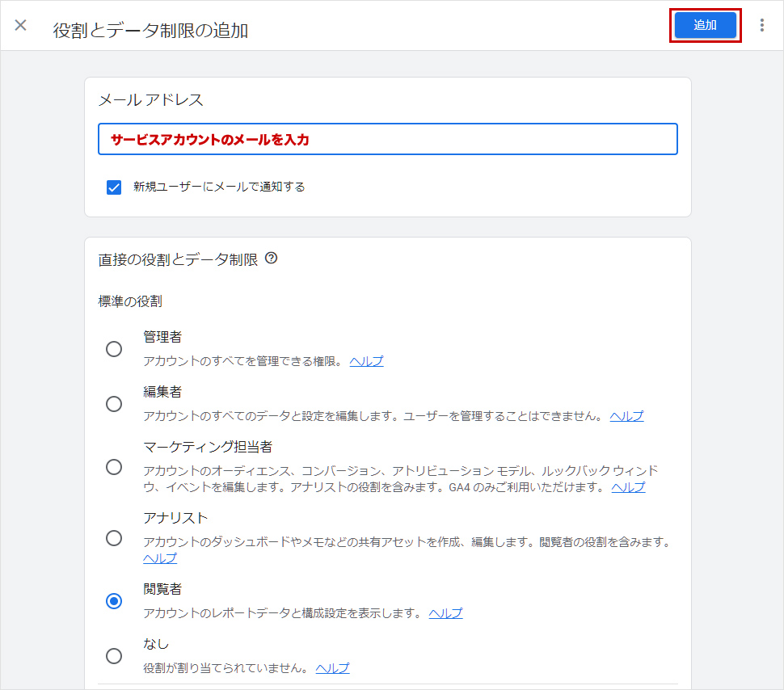Focus the メール アドレス input field
The height and width of the screenshot is (690, 784).
pyautogui.click(x=387, y=139)
